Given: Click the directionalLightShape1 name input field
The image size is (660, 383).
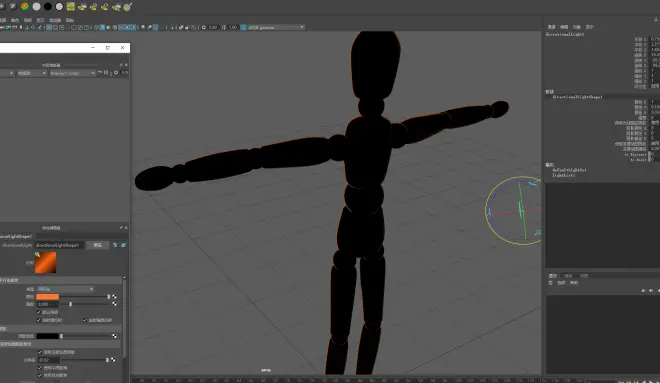Looking at the screenshot, I should (x=59, y=245).
